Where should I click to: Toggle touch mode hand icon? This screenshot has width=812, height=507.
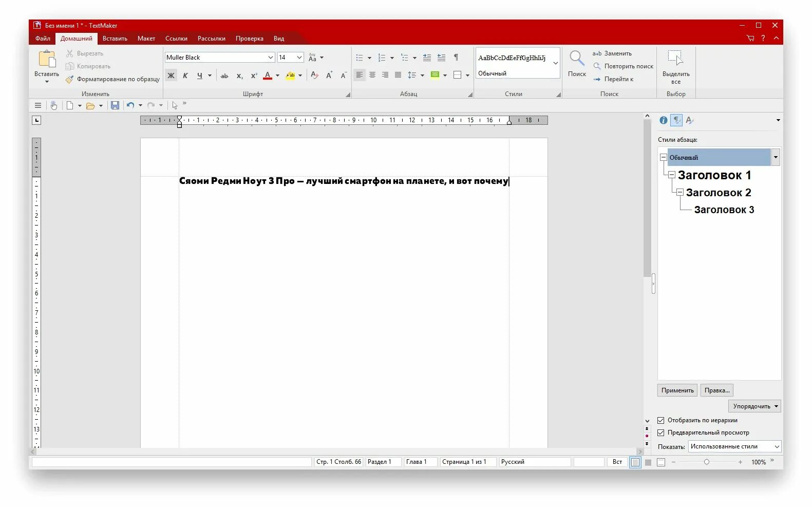click(53, 105)
